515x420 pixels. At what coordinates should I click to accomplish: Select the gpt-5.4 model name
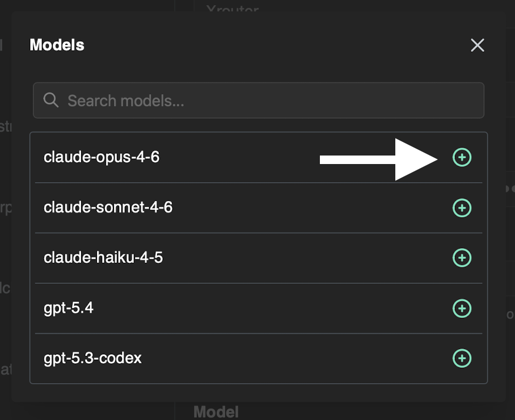pos(69,308)
